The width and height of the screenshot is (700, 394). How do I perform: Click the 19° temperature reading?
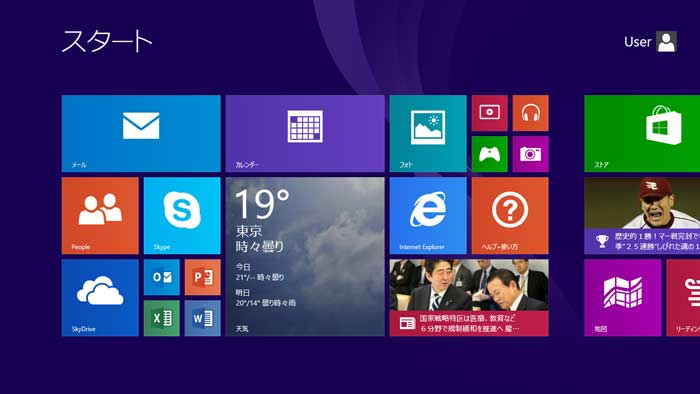(262, 203)
